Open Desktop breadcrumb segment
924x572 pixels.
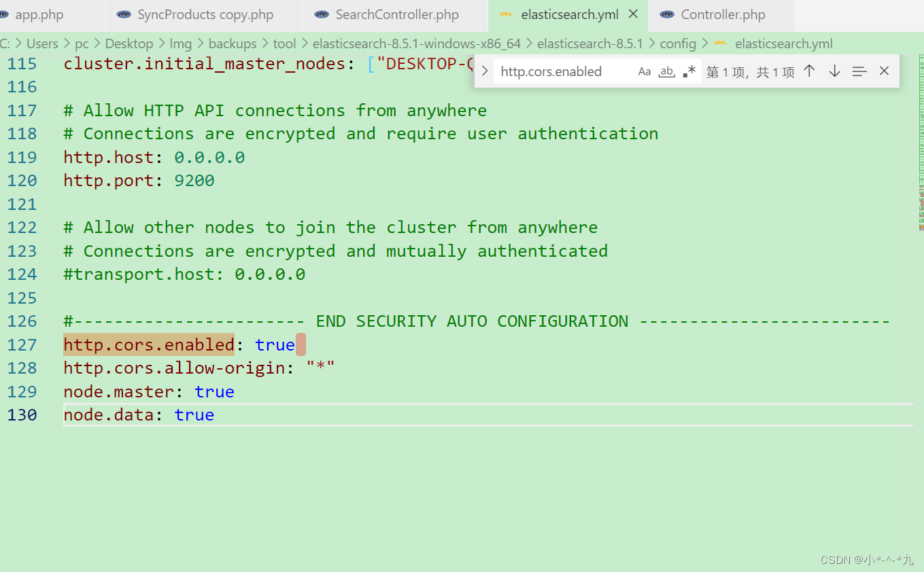pyautogui.click(x=129, y=43)
